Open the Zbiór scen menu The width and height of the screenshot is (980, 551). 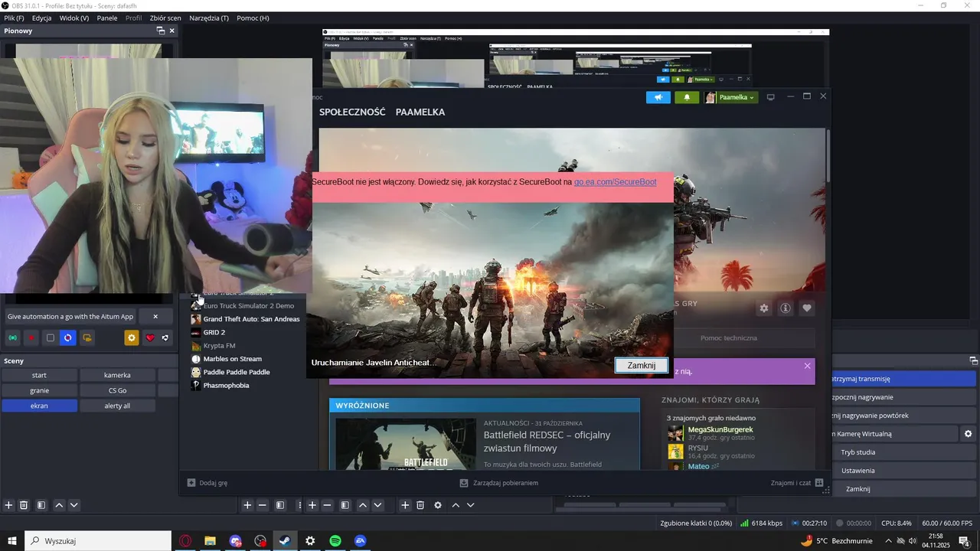pyautogui.click(x=165, y=18)
